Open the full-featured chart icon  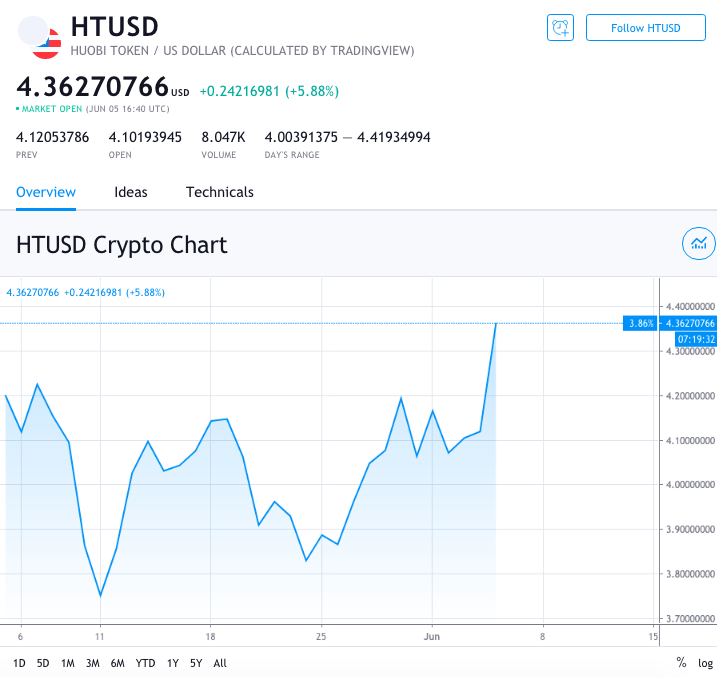699,244
